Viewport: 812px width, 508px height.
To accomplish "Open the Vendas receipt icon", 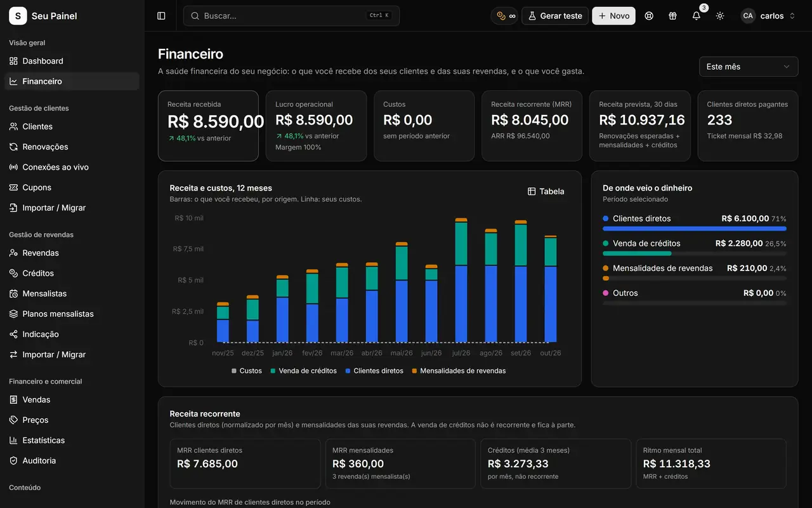I will pyautogui.click(x=13, y=399).
